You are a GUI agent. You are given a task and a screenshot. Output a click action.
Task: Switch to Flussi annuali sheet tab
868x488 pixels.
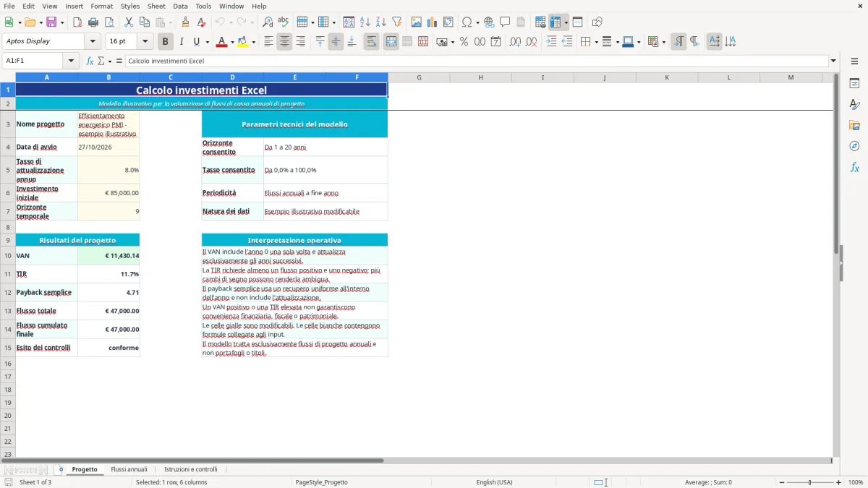(129, 469)
